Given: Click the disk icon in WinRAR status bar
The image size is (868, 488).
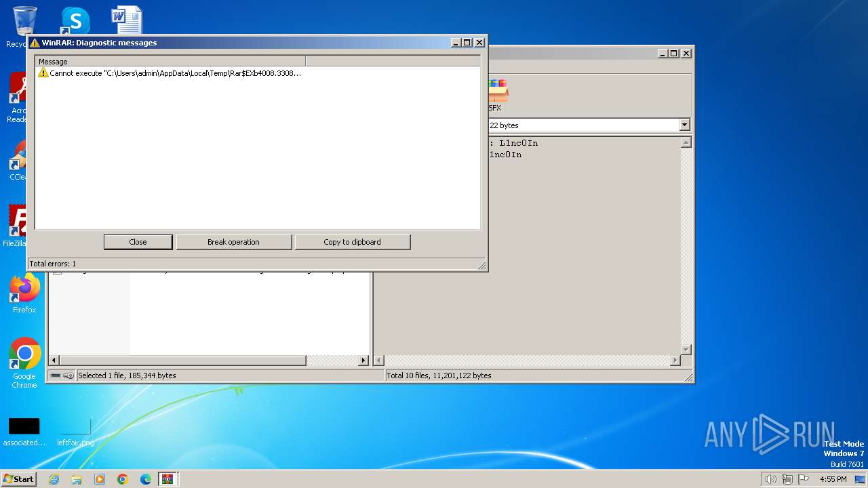Looking at the screenshot, I should click(55, 375).
